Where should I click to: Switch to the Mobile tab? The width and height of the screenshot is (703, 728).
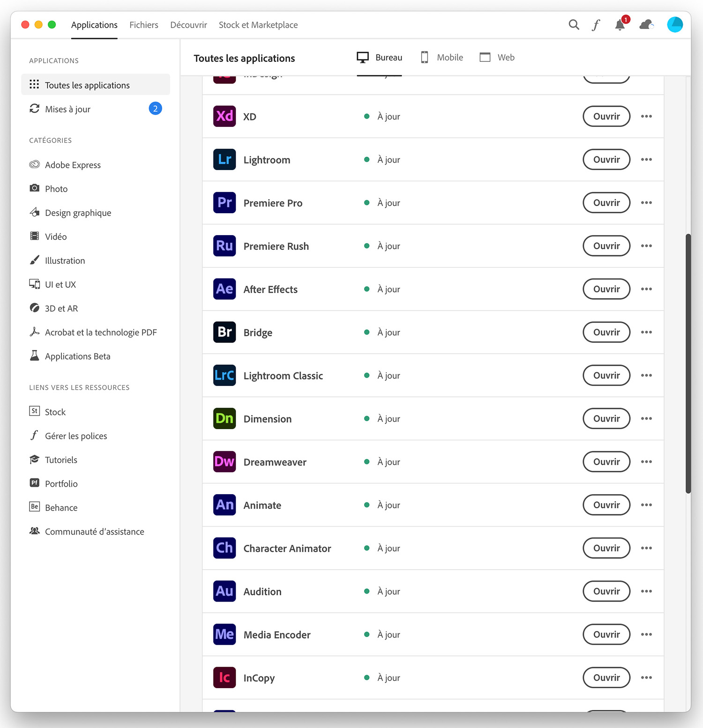[x=442, y=58]
